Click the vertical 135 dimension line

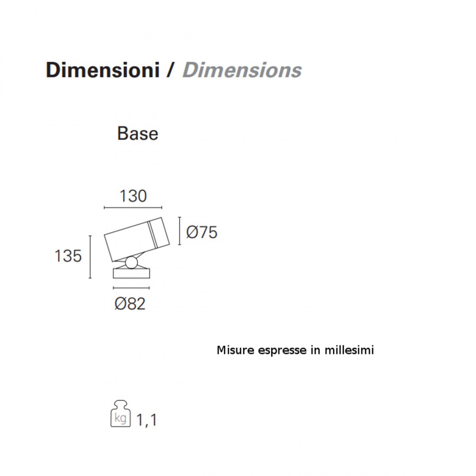point(90,257)
